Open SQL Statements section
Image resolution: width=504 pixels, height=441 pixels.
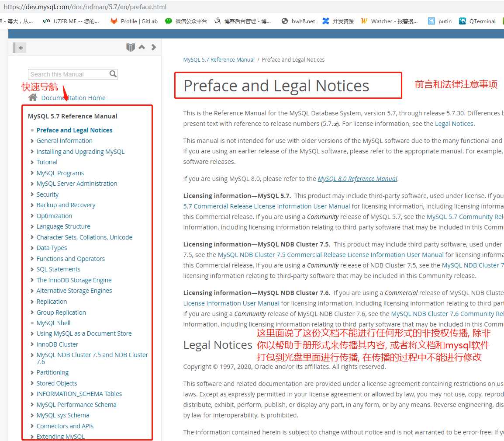[58, 269]
